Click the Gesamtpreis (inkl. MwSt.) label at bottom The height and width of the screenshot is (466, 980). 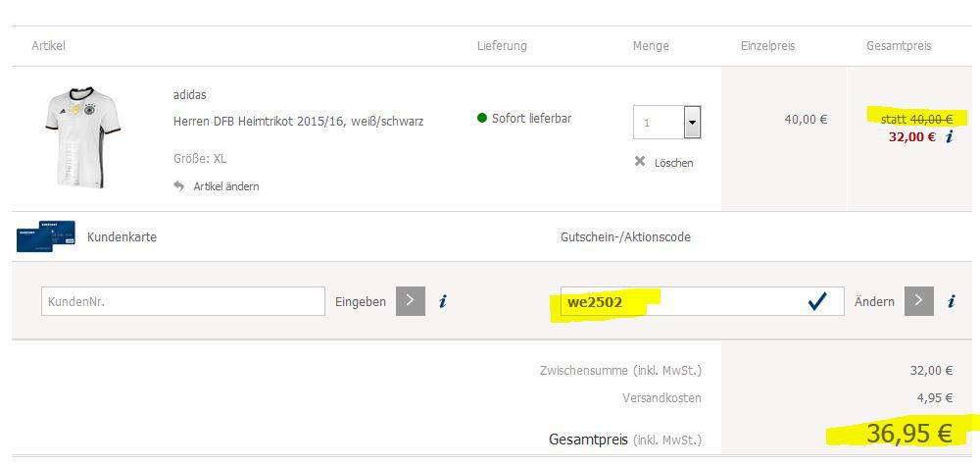tap(625, 440)
